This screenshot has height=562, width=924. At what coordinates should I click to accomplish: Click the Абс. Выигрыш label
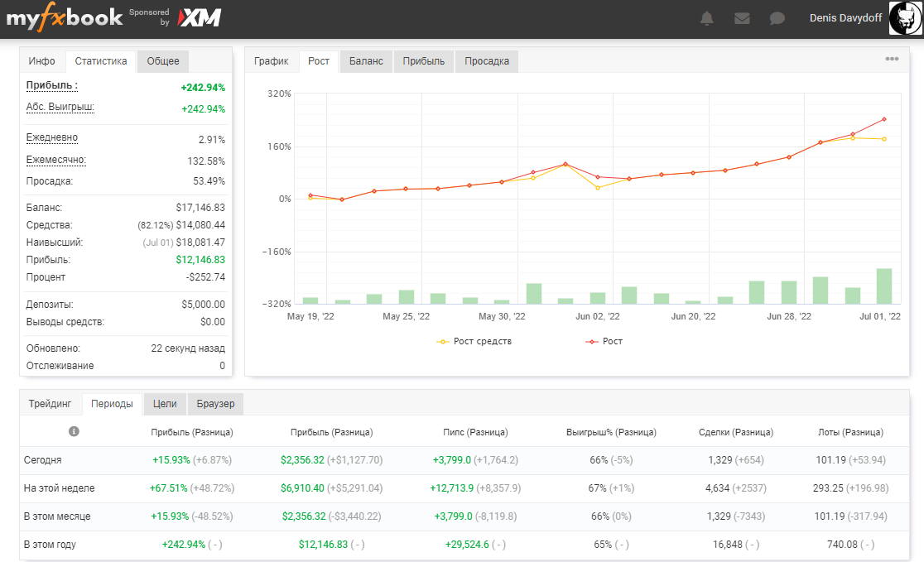pos(60,108)
